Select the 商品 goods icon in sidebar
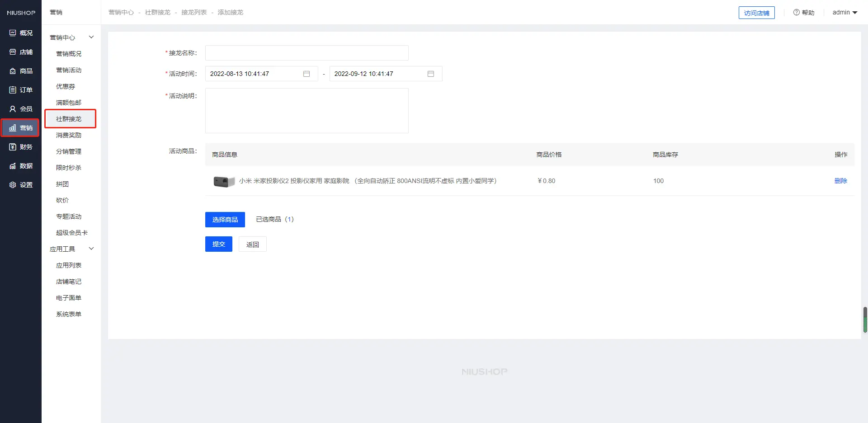Viewport: 868px width, 423px height. click(13, 71)
